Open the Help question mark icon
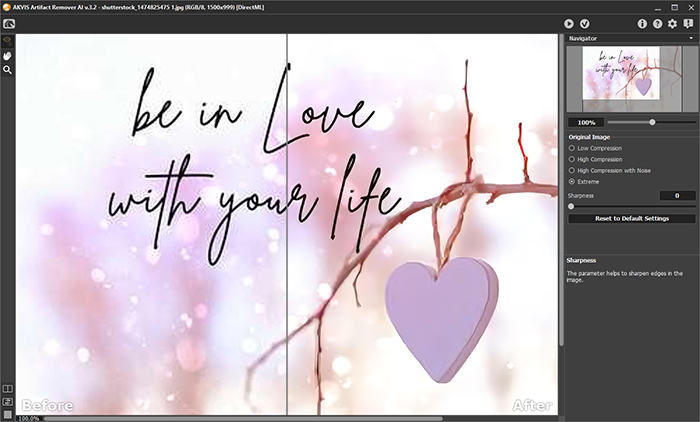Viewport: 700px width, 422px height. click(657, 23)
